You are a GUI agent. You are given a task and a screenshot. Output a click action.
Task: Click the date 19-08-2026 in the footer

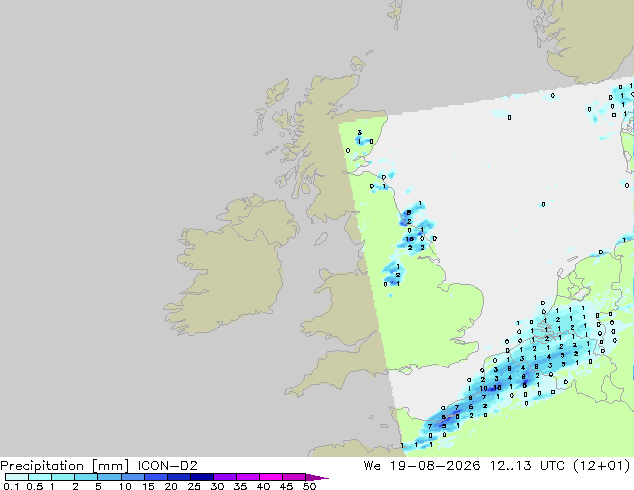tap(435, 465)
